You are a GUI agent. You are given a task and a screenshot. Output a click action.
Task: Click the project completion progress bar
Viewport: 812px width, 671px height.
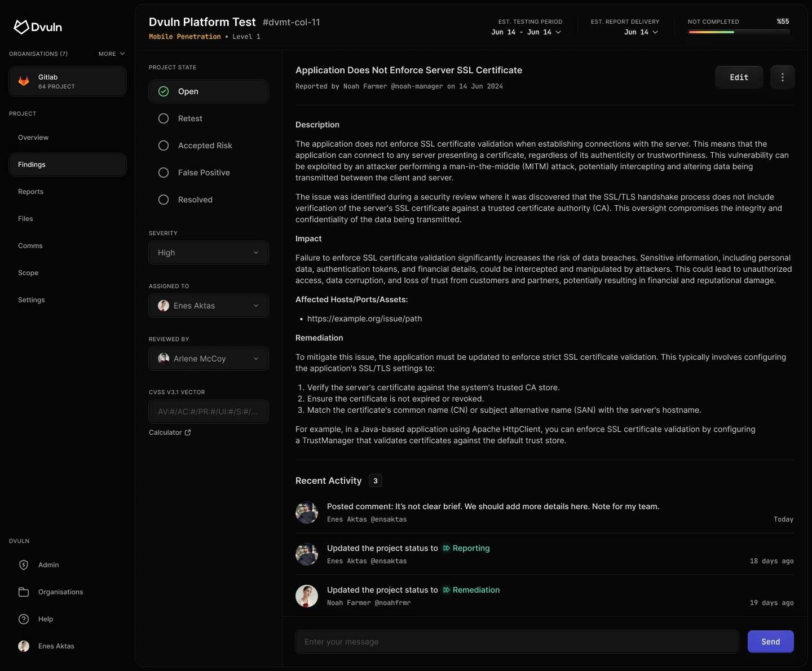739,32
